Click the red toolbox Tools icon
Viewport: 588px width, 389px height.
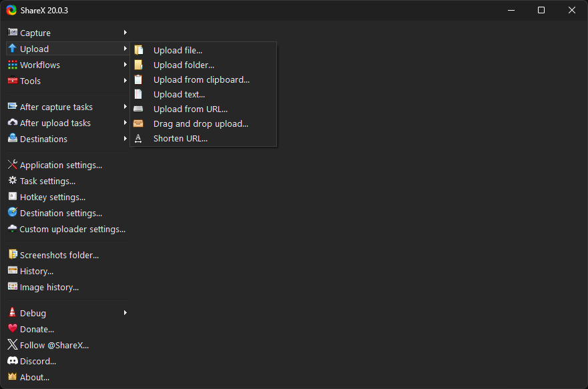(x=13, y=81)
